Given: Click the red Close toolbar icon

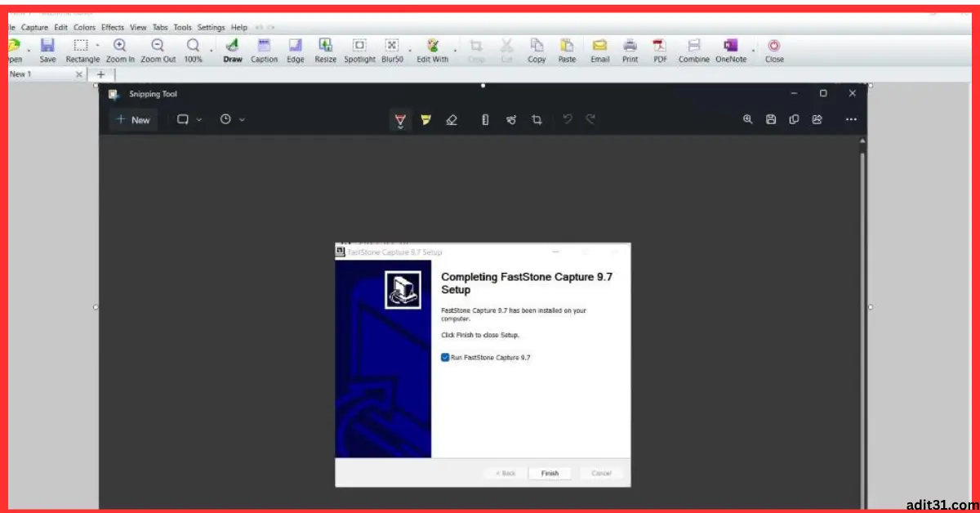Looking at the screenshot, I should (774, 46).
